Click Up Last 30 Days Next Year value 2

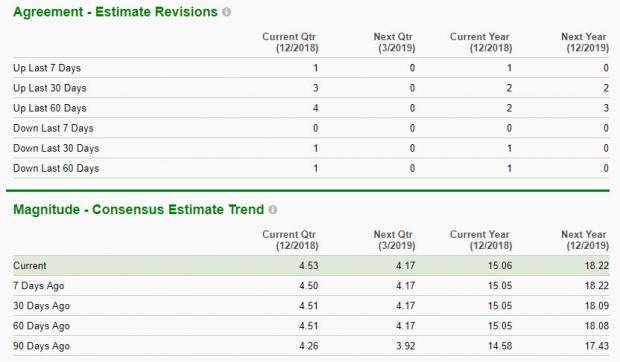coord(606,88)
